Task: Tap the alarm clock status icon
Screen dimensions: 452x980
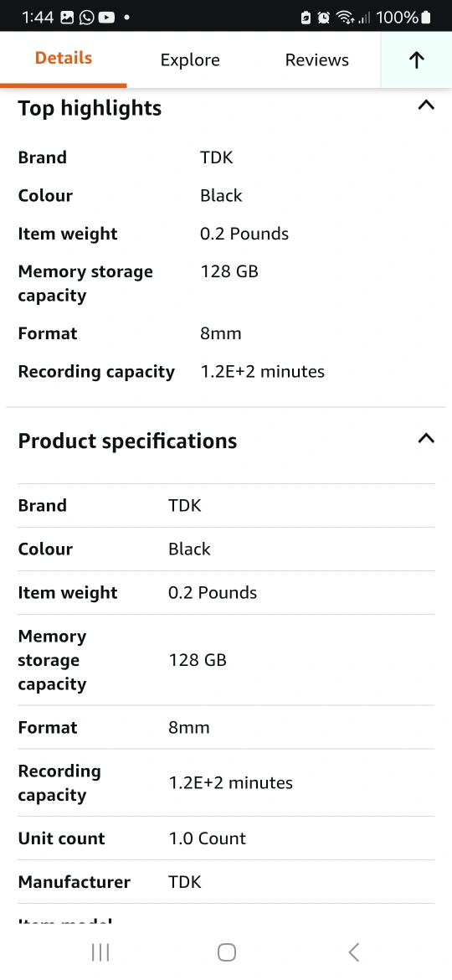Action: point(323,18)
